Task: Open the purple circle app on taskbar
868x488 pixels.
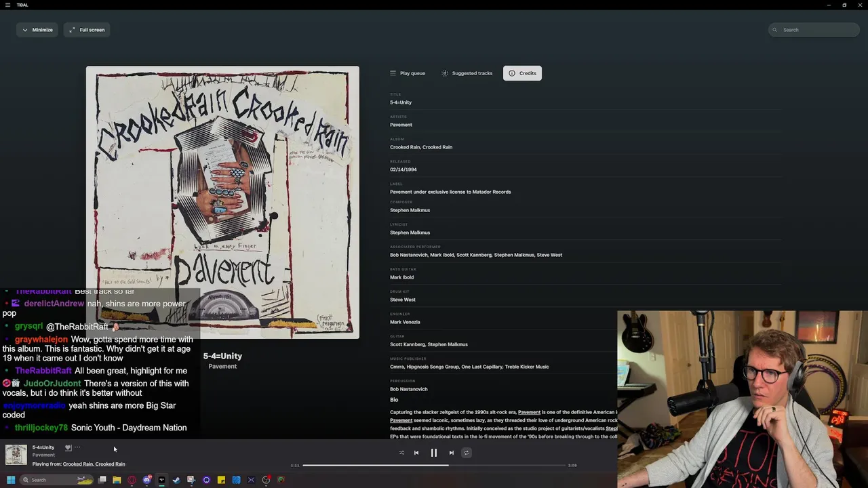Action: [206, 480]
